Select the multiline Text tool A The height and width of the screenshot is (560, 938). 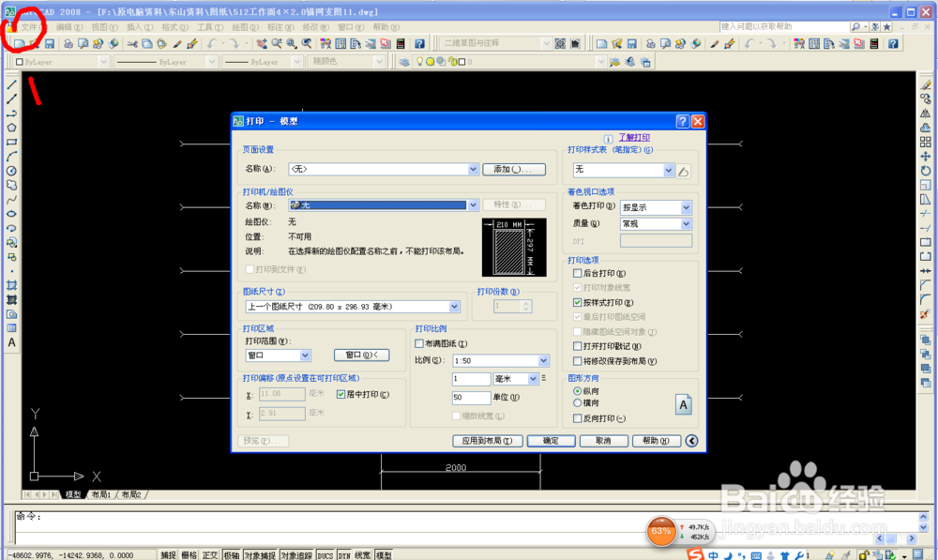[x=11, y=342]
